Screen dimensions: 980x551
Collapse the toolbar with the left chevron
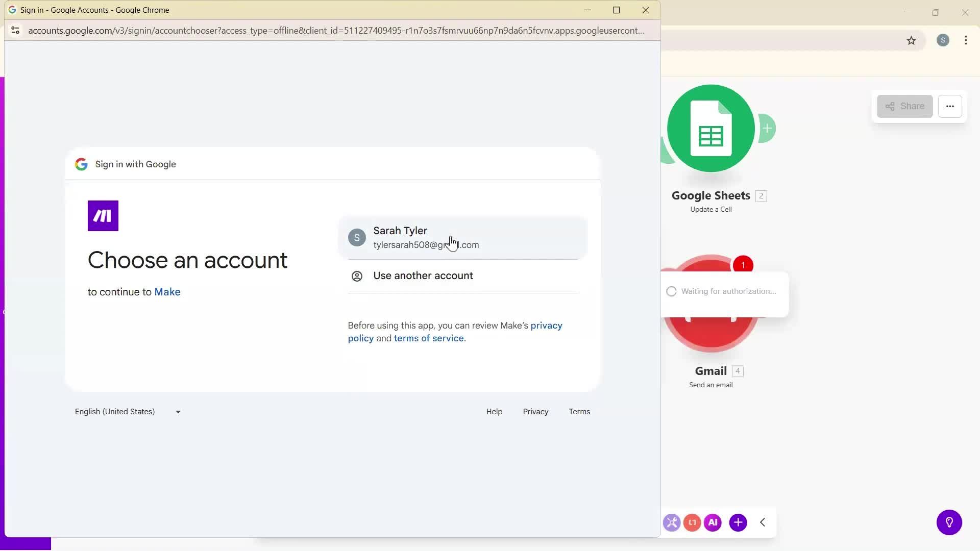click(x=762, y=522)
